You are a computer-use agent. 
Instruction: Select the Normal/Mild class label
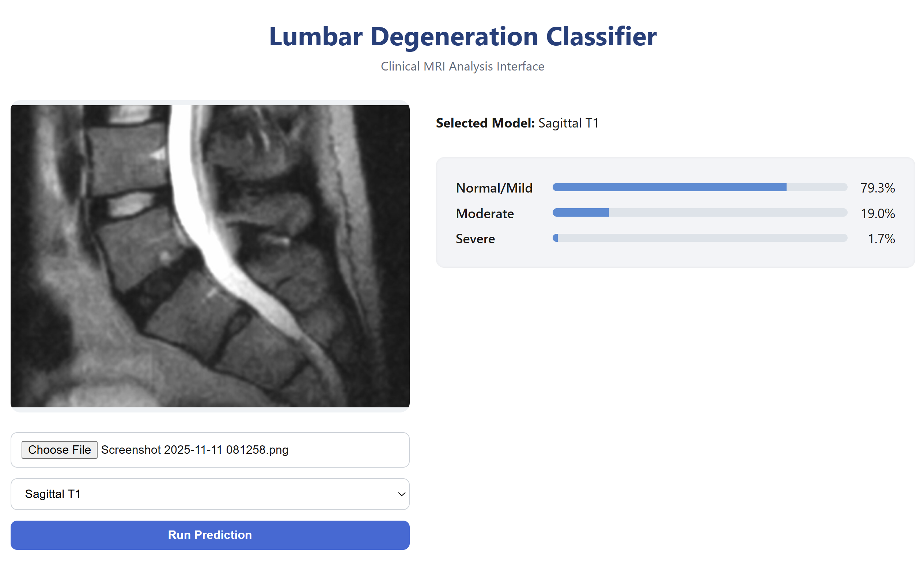[x=494, y=188]
